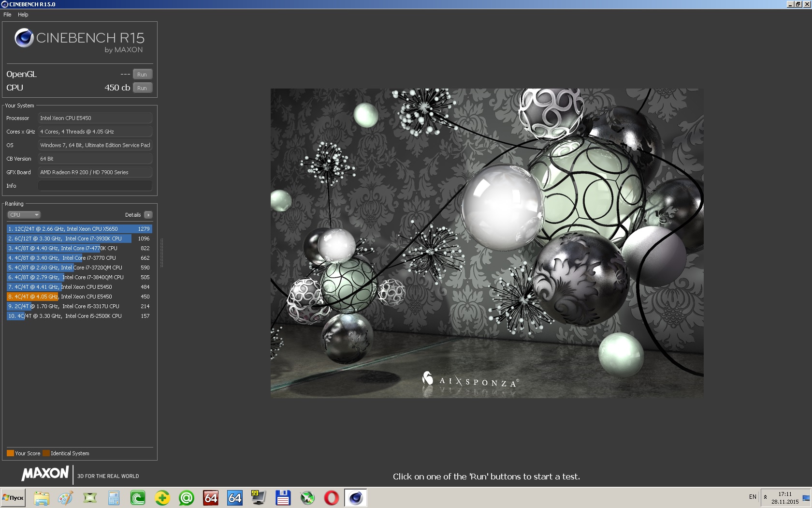812x508 pixels.
Task: Select ranking row 10 Intel Core i5-2500K
Action: click(79, 316)
